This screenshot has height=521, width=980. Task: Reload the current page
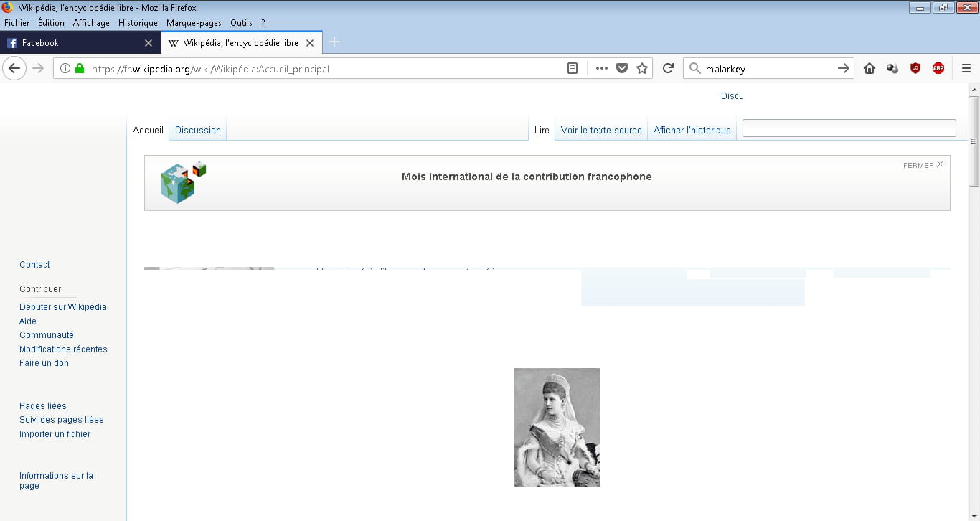[668, 68]
